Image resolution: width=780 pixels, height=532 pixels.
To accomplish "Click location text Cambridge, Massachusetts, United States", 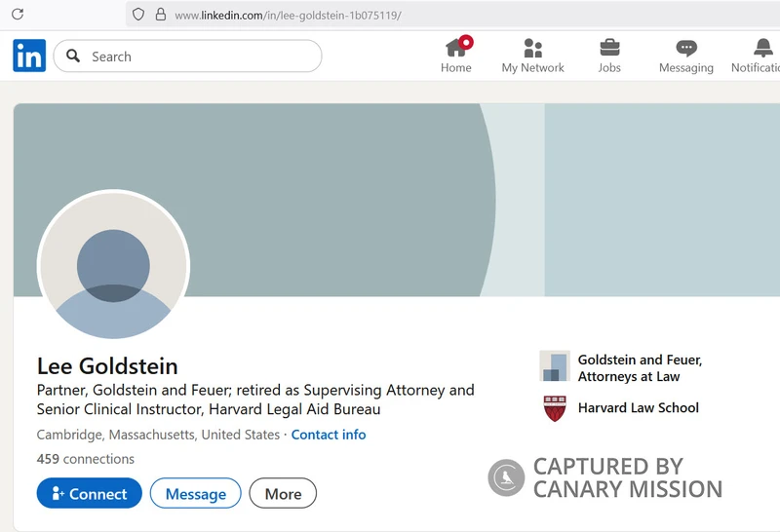I will (x=158, y=435).
